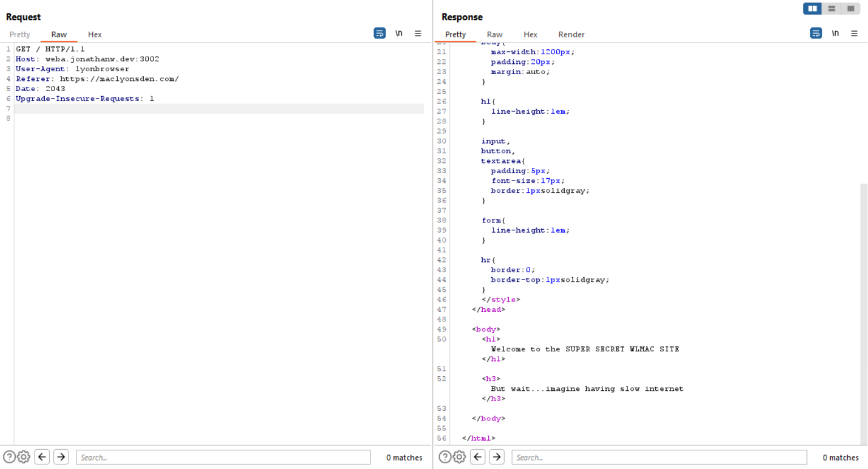
Task: Click the Response panel title
Action: click(462, 17)
